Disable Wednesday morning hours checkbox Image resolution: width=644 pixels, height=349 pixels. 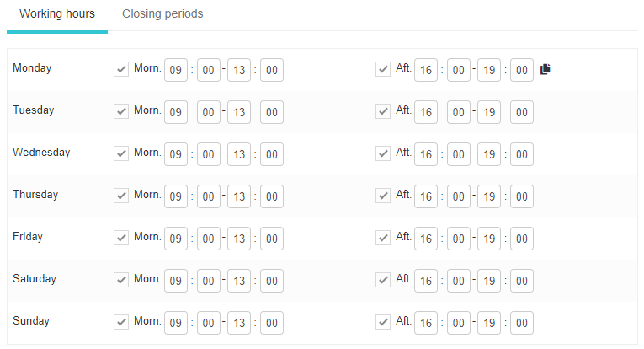(x=121, y=153)
